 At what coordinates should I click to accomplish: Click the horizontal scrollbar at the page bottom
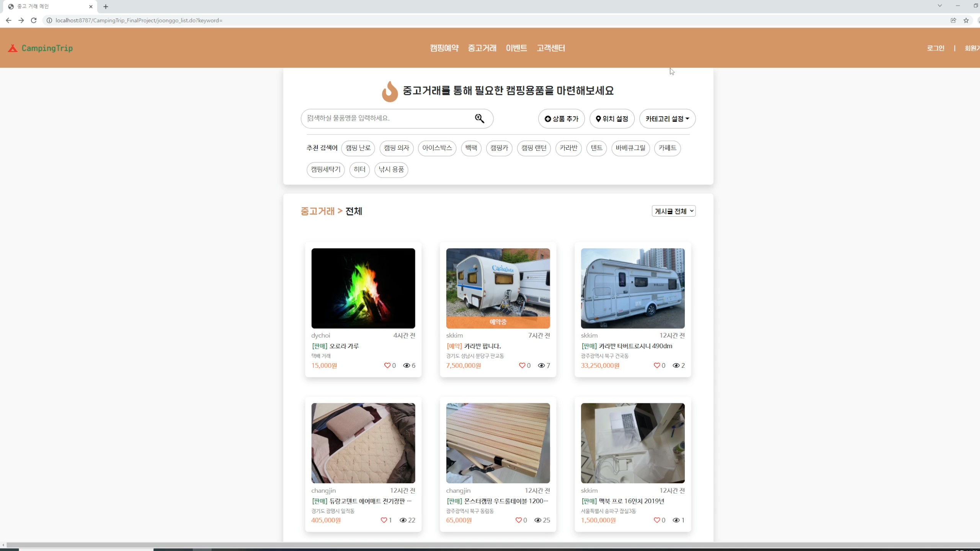(x=490, y=544)
